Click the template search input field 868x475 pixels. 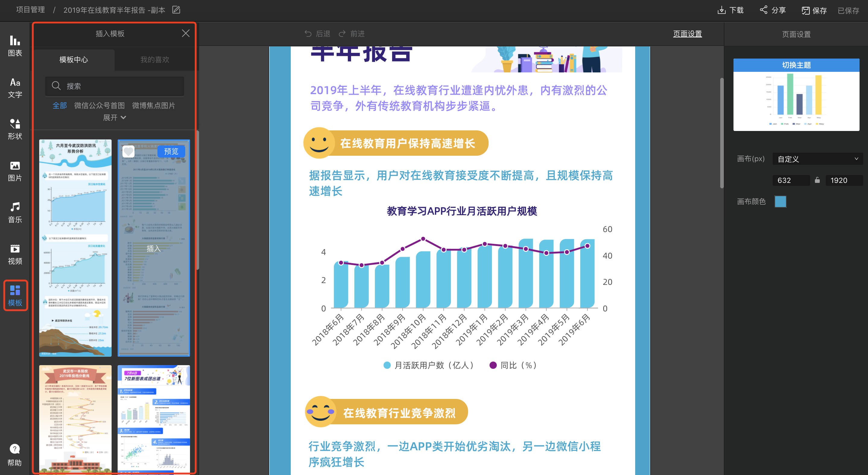pyautogui.click(x=115, y=86)
